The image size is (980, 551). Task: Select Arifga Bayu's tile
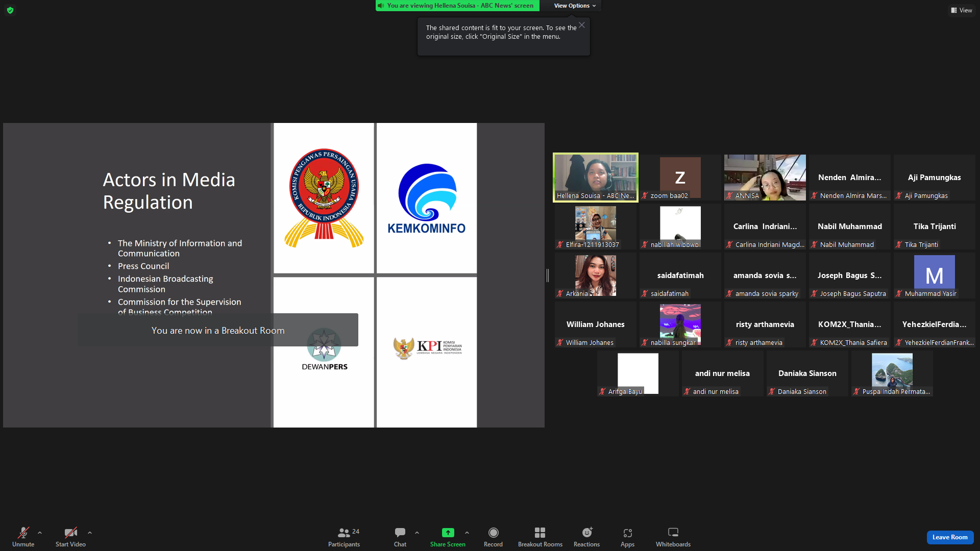point(638,373)
